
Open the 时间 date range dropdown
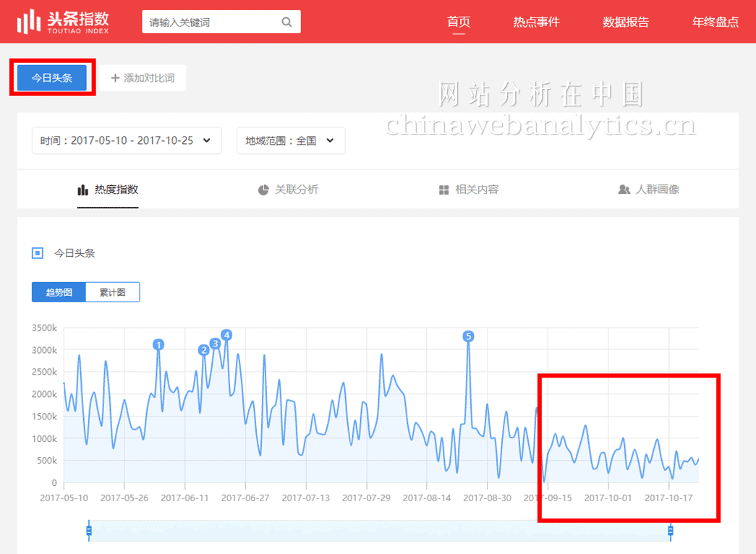coord(126,141)
